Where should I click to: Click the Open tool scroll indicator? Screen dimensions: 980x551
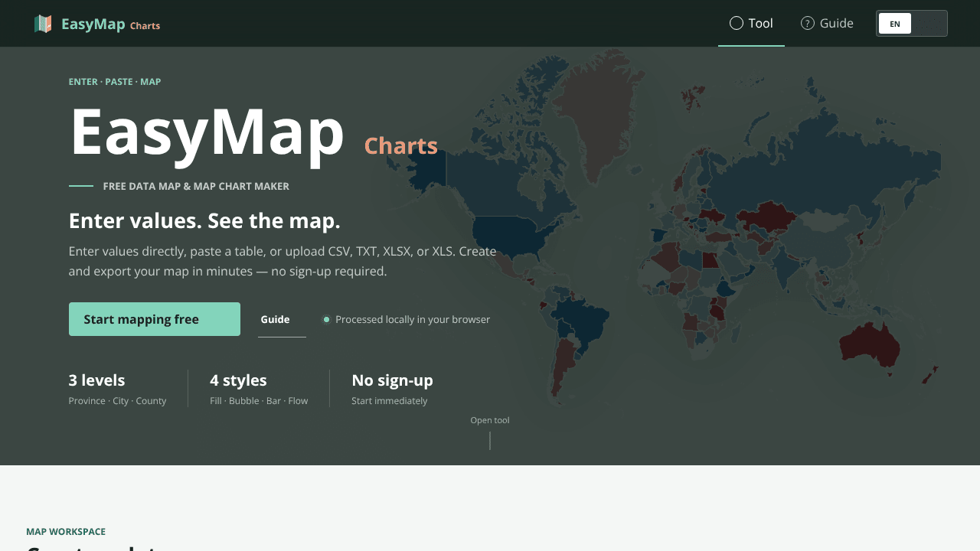[490, 432]
